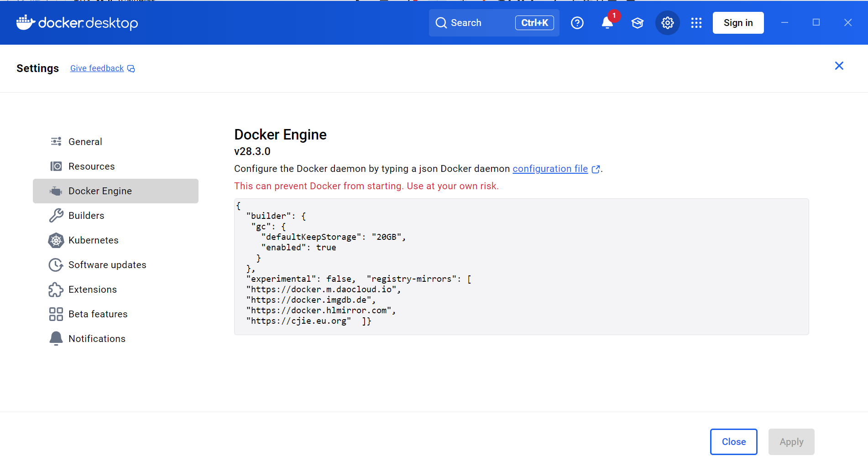Click the settings gear icon

(668, 23)
